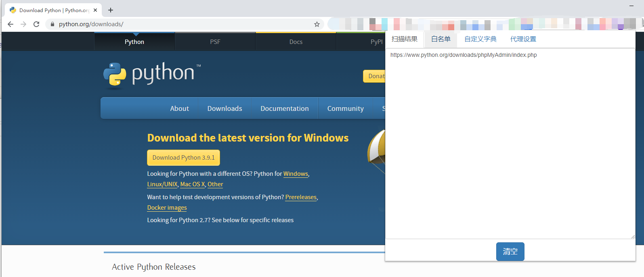644x277 pixels.
Task: Go forward using the browser forward arrow
Action: pos(23,24)
